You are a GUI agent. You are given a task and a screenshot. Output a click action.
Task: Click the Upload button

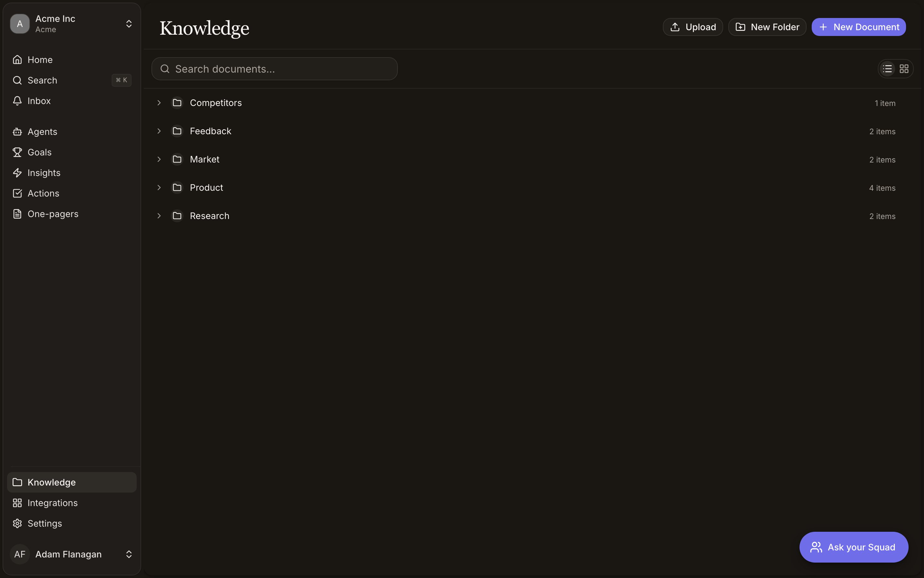(693, 27)
